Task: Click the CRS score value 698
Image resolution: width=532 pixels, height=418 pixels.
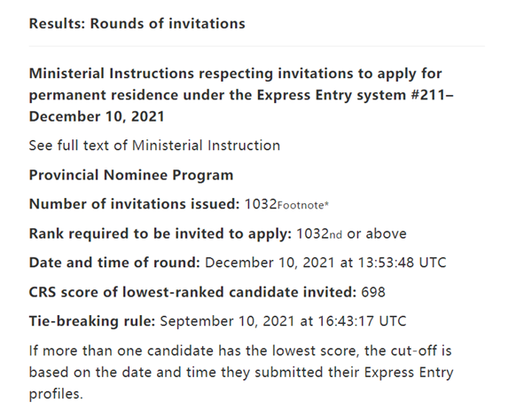Action: 373,292
